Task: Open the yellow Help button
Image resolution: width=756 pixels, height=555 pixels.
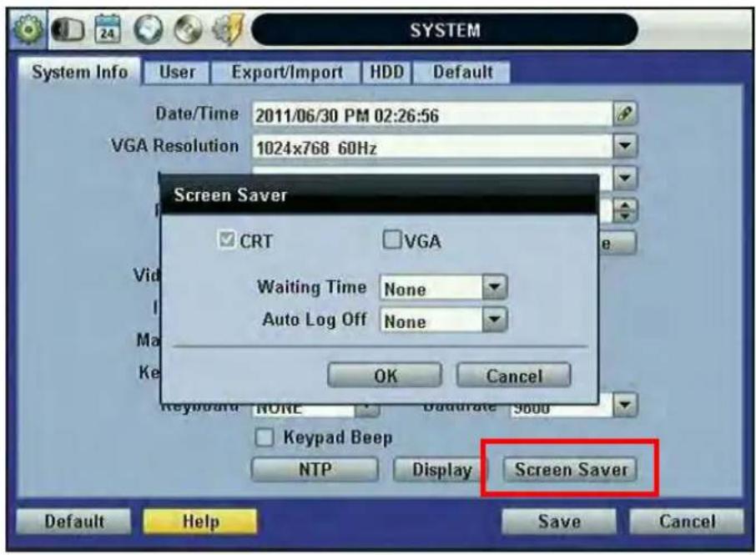Action: (x=200, y=522)
